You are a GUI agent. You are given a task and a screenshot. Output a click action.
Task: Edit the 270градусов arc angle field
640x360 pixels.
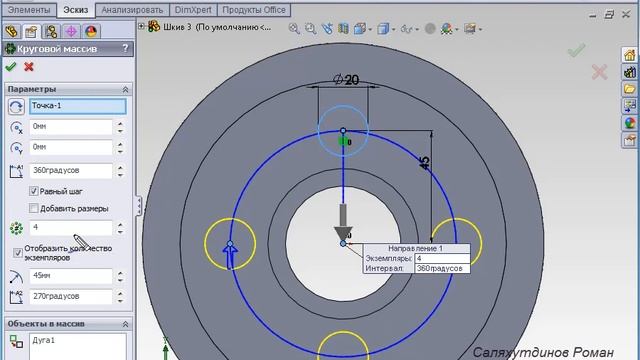click(71, 296)
